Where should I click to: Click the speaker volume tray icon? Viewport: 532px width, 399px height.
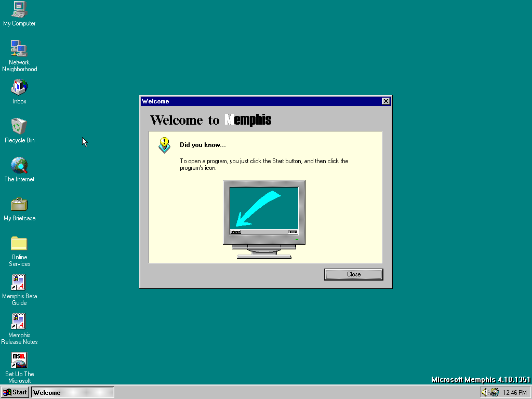484,392
